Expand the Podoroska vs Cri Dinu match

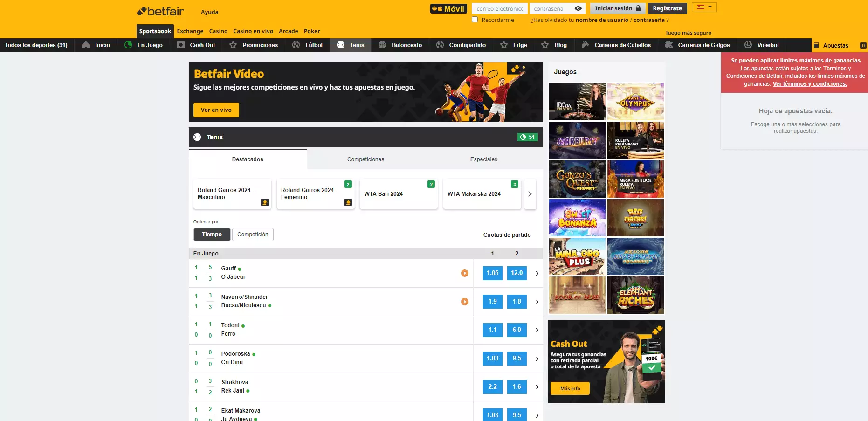coord(537,359)
